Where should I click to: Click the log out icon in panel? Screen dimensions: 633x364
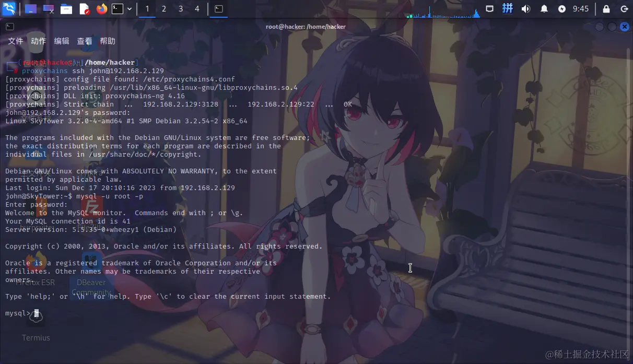624,9
